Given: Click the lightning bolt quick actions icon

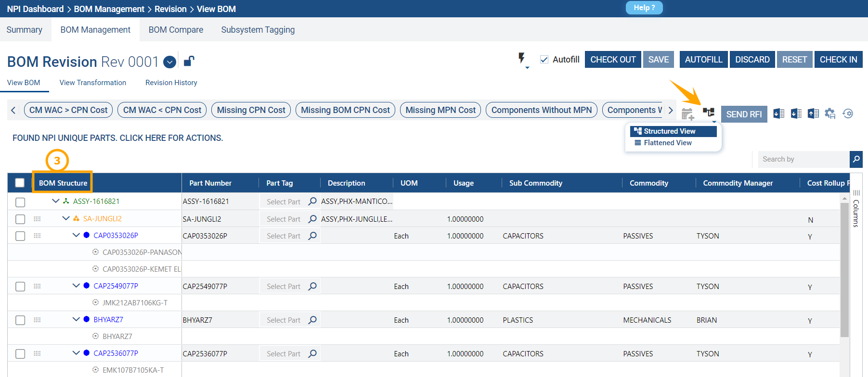Looking at the screenshot, I should coord(521,59).
